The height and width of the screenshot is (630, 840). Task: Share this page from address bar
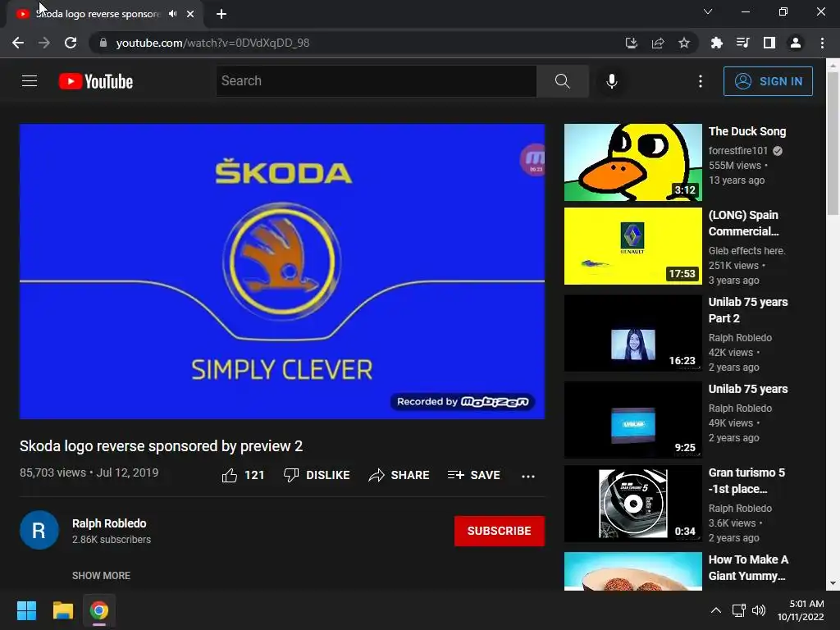[658, 43]
